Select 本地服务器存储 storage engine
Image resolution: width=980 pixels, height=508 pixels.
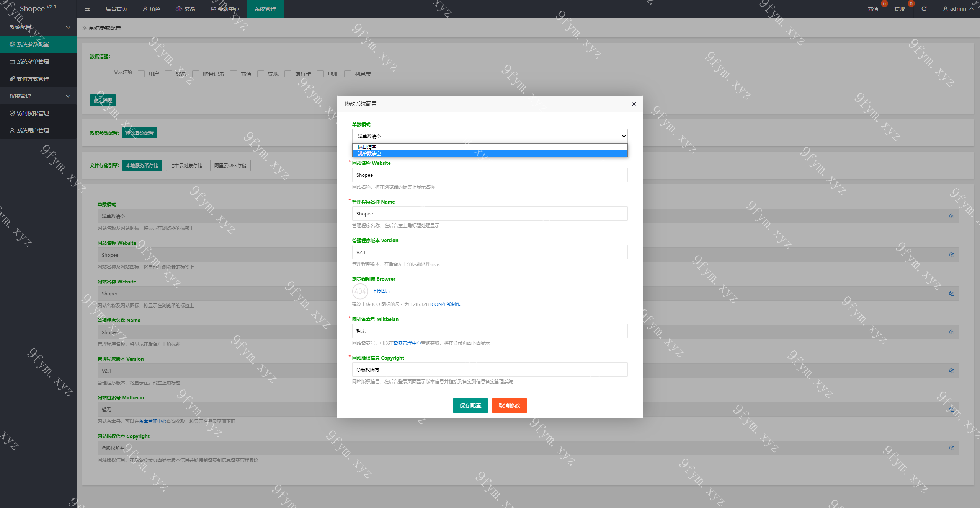point(142,165)
